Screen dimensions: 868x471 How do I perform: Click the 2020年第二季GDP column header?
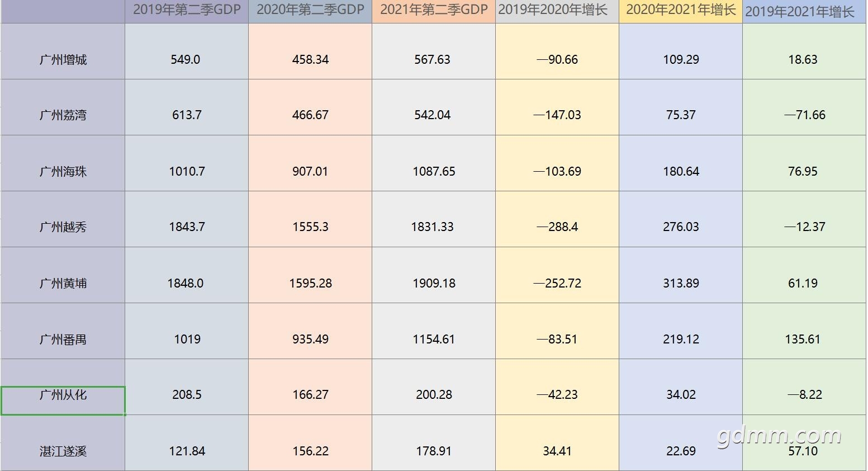(310, 11)
